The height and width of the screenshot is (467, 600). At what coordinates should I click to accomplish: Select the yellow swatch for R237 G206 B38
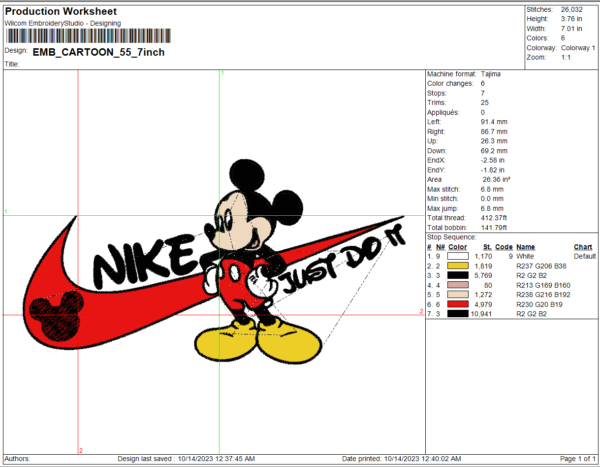(458, 266)
